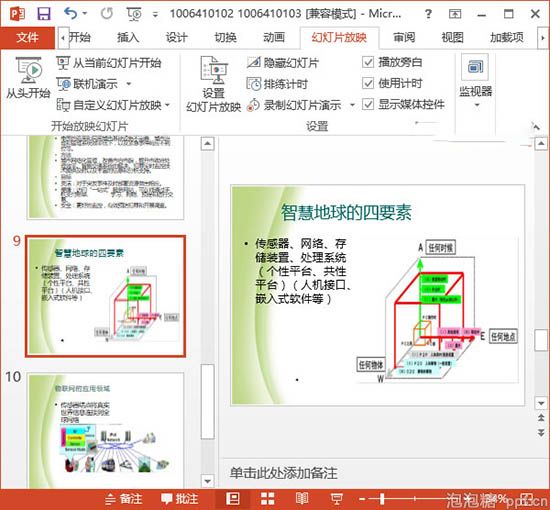
Task: Undo the last action
Action: (71, 14)
